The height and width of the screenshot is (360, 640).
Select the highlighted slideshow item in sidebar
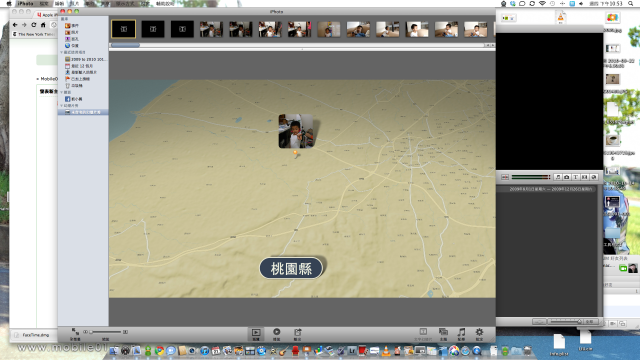pos(83,112)
